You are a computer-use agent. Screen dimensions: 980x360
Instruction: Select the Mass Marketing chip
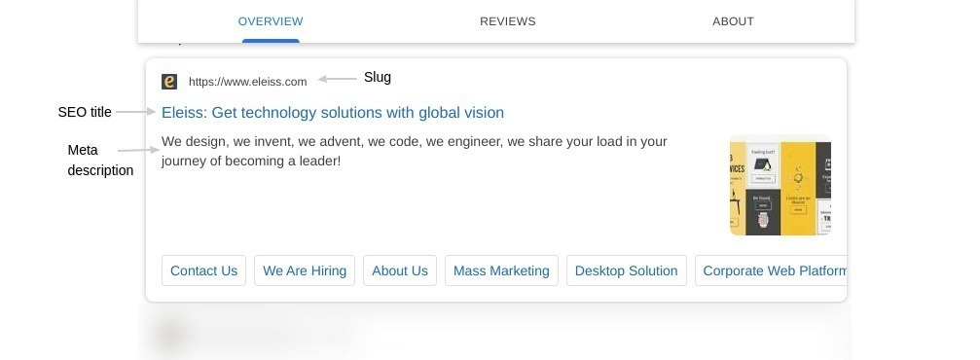(x=501, y=270)
